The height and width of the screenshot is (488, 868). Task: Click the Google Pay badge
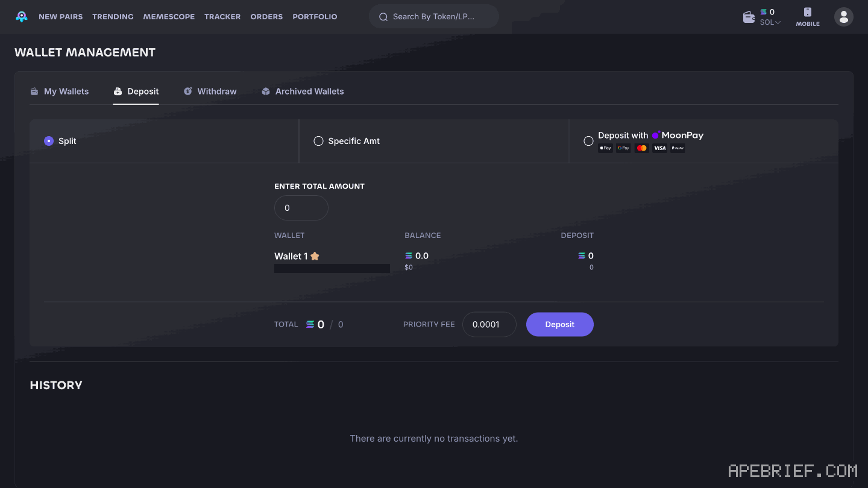tap(623, 148)
